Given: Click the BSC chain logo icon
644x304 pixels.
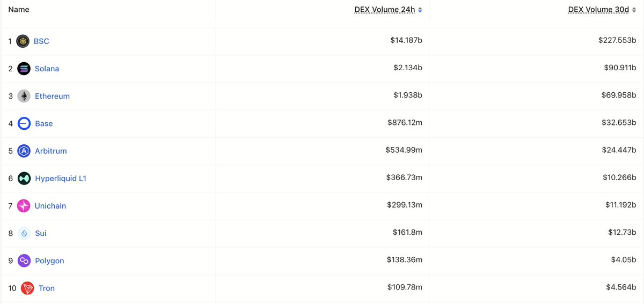Looking at the screenshot, I should coord(23,41).
